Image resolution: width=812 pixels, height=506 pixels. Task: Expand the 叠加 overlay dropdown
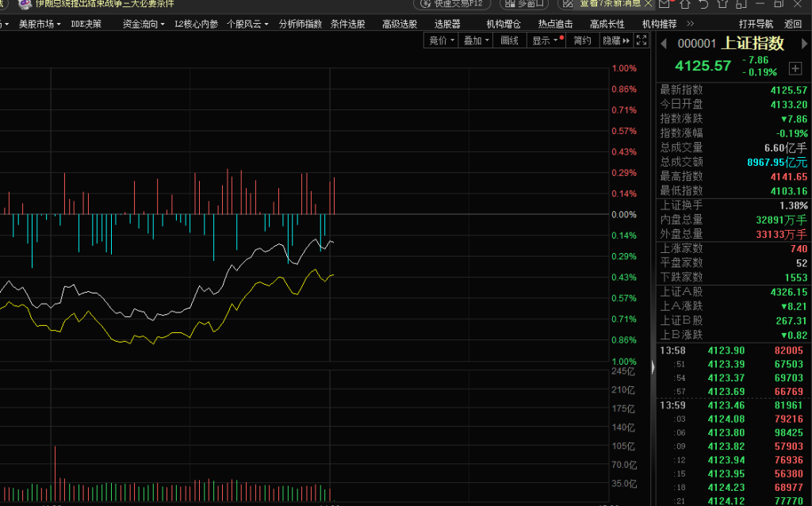point(477,40)
